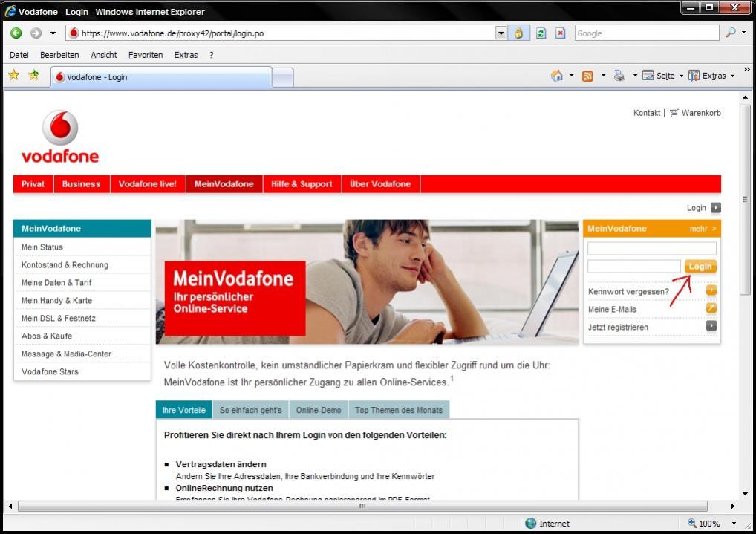756x534 pixels.
Task: Open the Warenkorb shopping cart link
Action: tap(695, 113)
